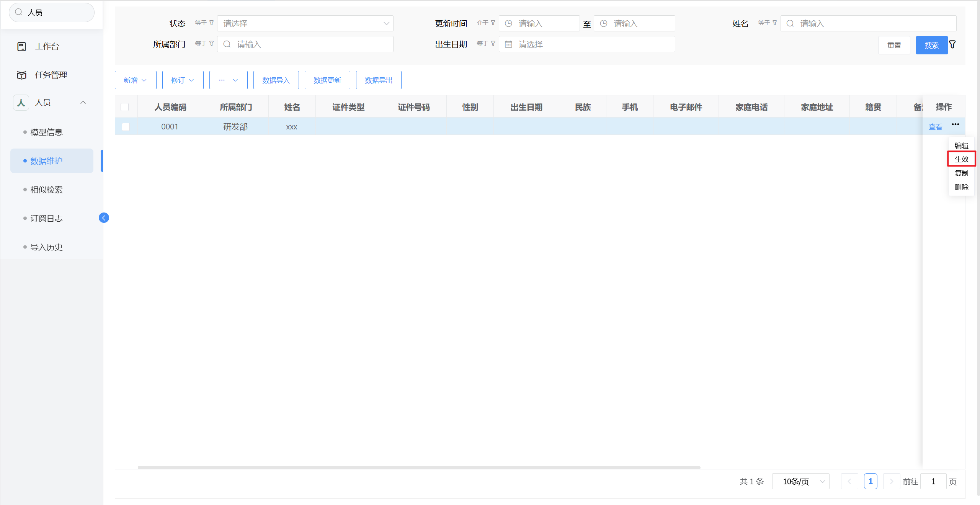Click the calendar icon in 出生日期 field
980x505 pixels.
(508, 44)
